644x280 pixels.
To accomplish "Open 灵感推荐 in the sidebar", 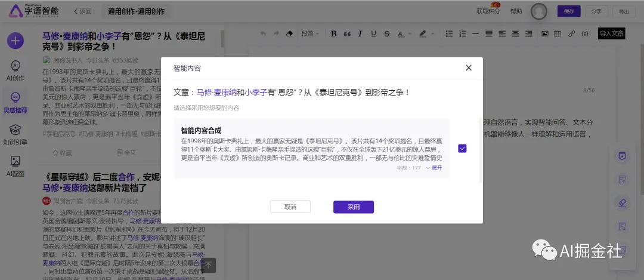I will pos(15,103).
